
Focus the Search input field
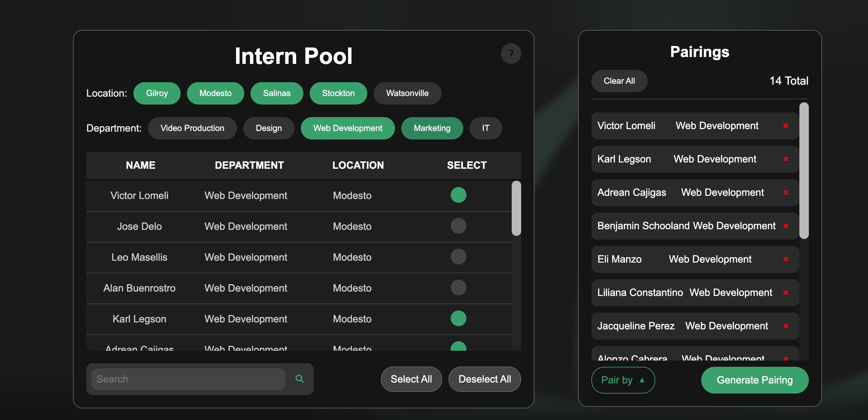188,379
